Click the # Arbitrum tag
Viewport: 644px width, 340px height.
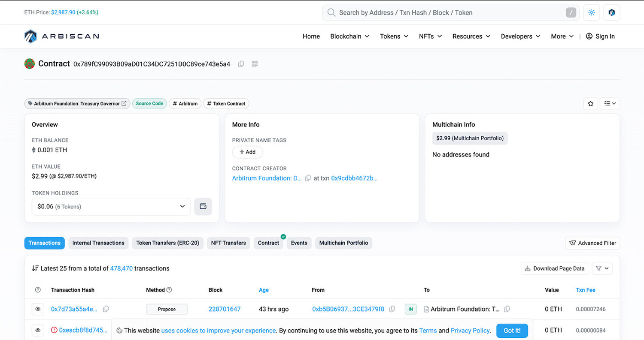click(x=185, y=103)
